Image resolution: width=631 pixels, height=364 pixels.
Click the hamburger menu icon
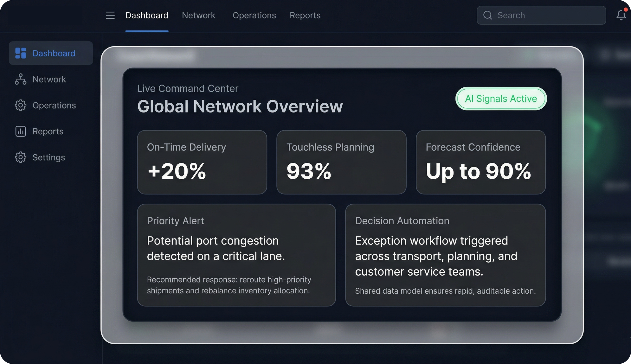coord(110,15)
